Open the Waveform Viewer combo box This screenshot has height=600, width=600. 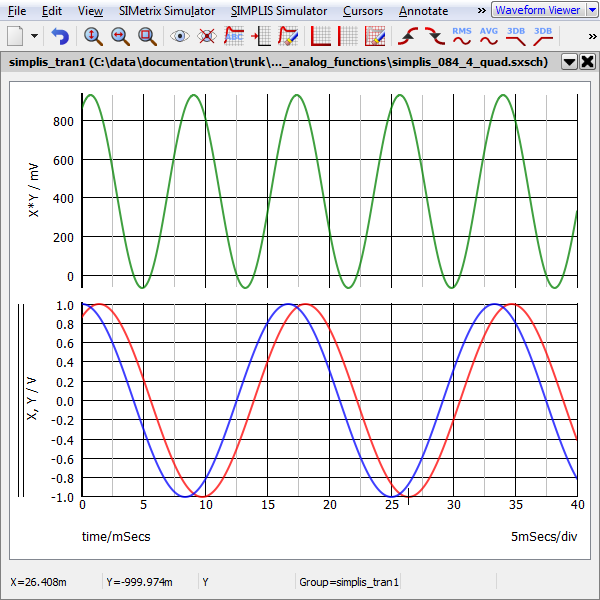[x=541, y=10]
